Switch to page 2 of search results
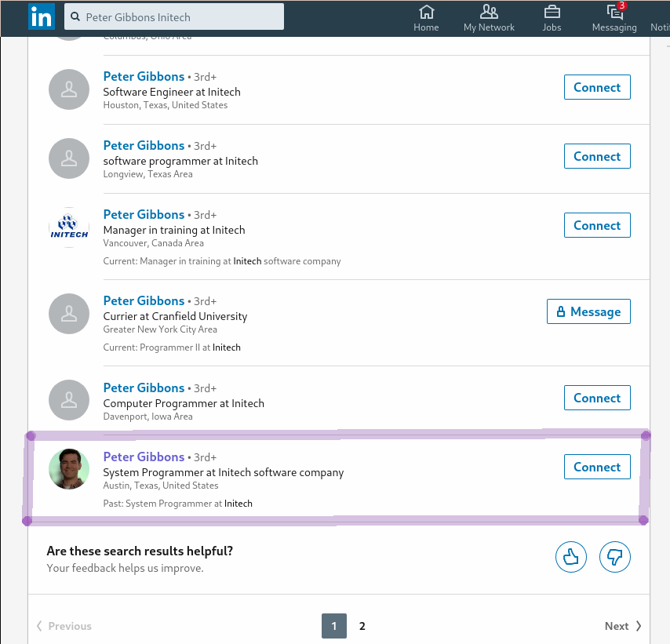 point(362,626)
